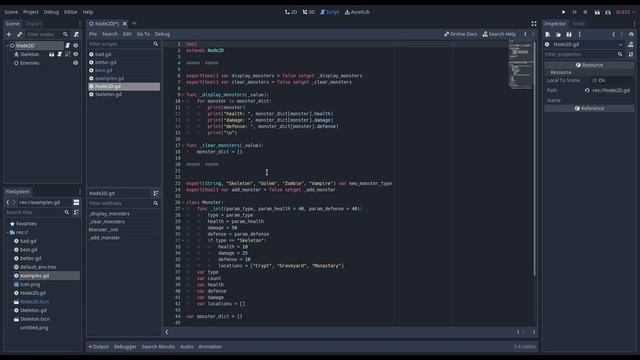Toggle the scripts panel with the bottom-left arrow

[x=167, y=332]
